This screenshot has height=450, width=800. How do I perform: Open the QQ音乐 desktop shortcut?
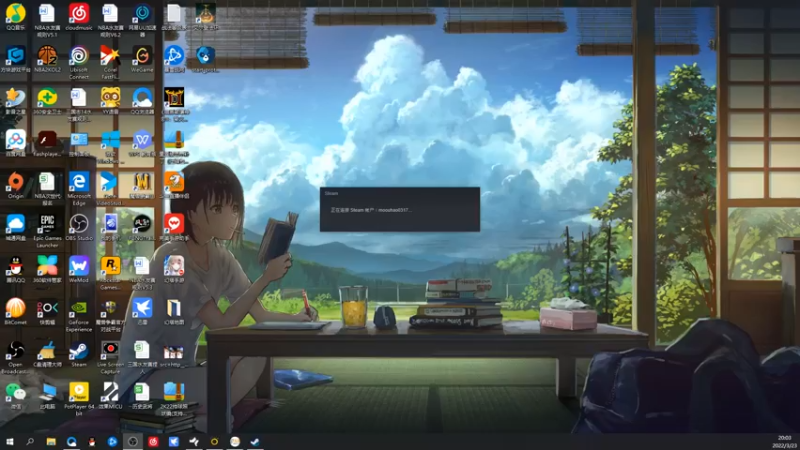tap(16, 16)
